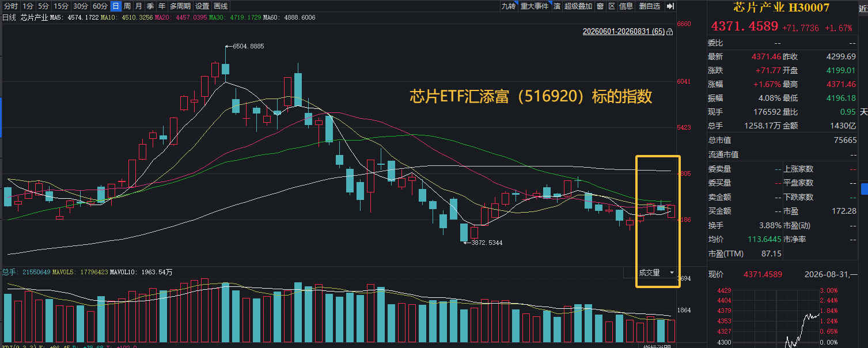868x348 pixels.
Task: Select the 5分 period tab
Action: 44,6
